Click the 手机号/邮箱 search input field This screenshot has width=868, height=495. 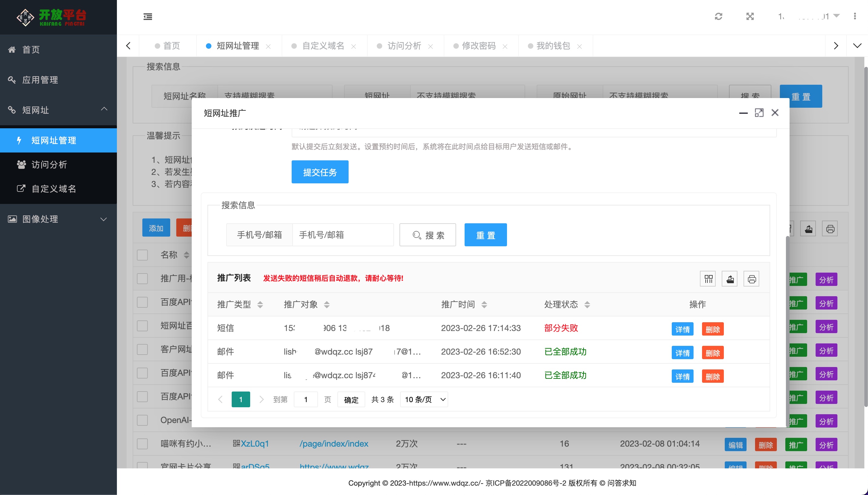click(343, 235)
